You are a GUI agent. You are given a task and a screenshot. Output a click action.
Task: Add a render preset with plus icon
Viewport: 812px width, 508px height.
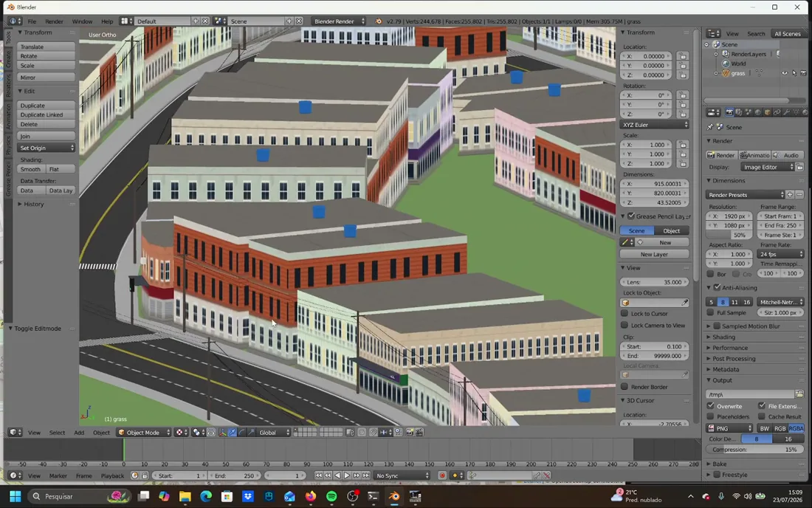790,195
